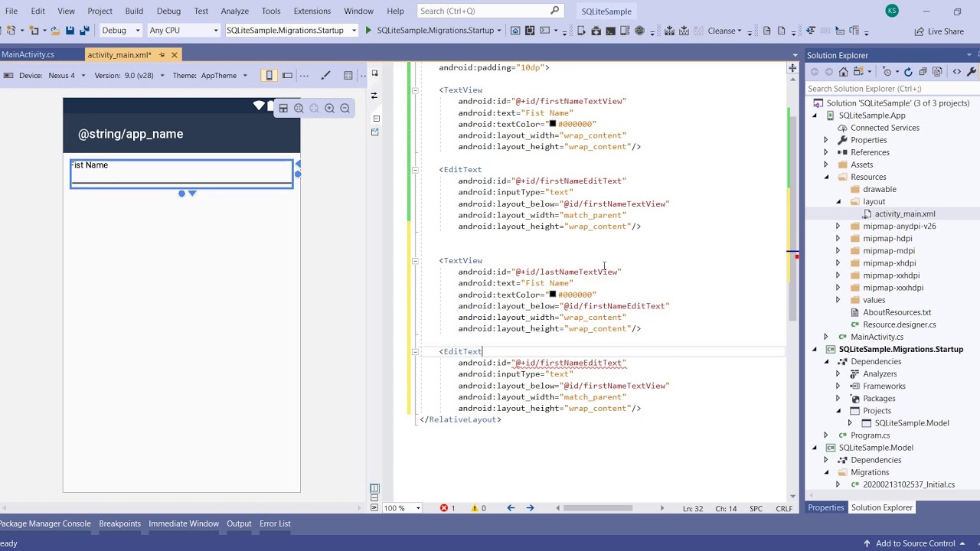Expand the mipmap-hdpi folder

pyautogui.click(x=838, y=238)
